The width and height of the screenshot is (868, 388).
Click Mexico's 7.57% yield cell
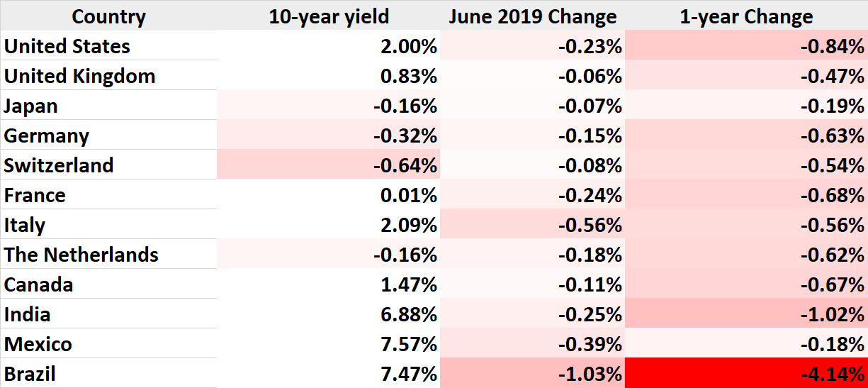tap(408, 345)
